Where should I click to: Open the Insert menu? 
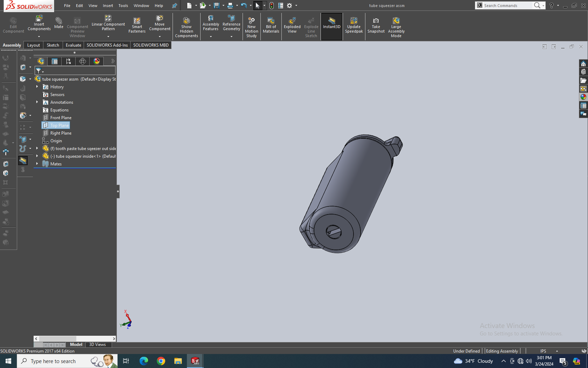[x=108, y=6]
